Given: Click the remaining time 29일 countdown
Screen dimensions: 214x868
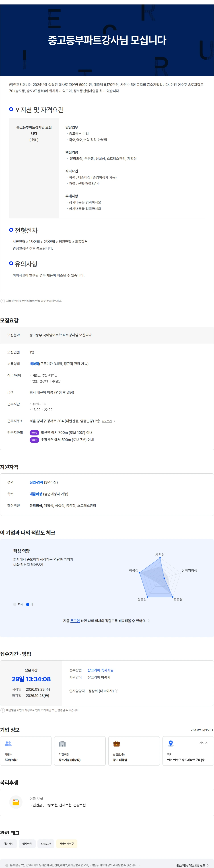Looking at the screenshot, I should pos(31,679).
